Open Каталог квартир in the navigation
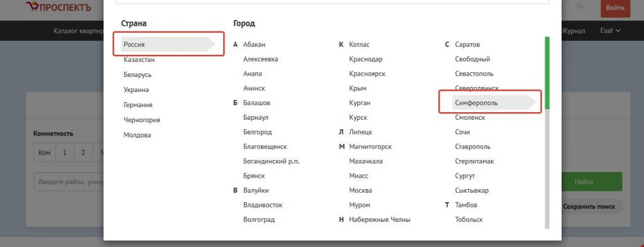The height and width of the screenshot is (247, 644). point(79,31)
